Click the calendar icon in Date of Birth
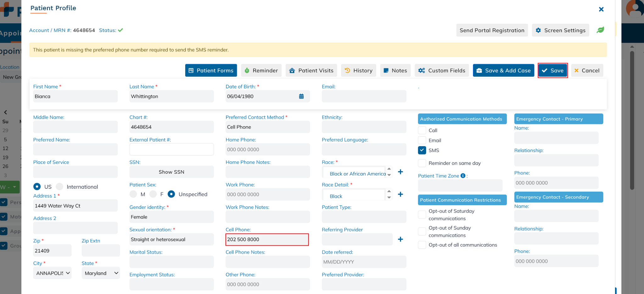 pyautogui.click(x=301, y=96)
